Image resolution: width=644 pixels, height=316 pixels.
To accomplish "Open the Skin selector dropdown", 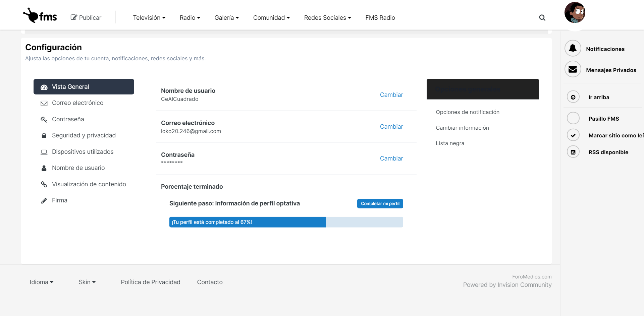I will point(87,282).
